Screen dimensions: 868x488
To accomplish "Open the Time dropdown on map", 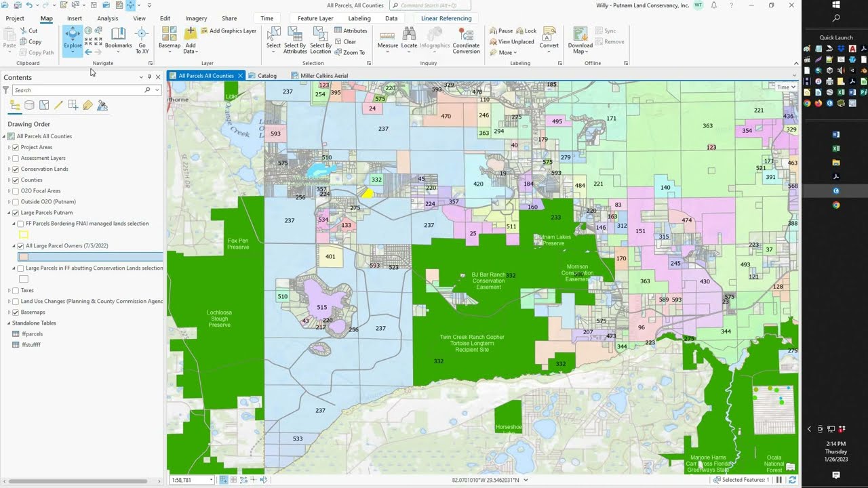I will (787, 87).
